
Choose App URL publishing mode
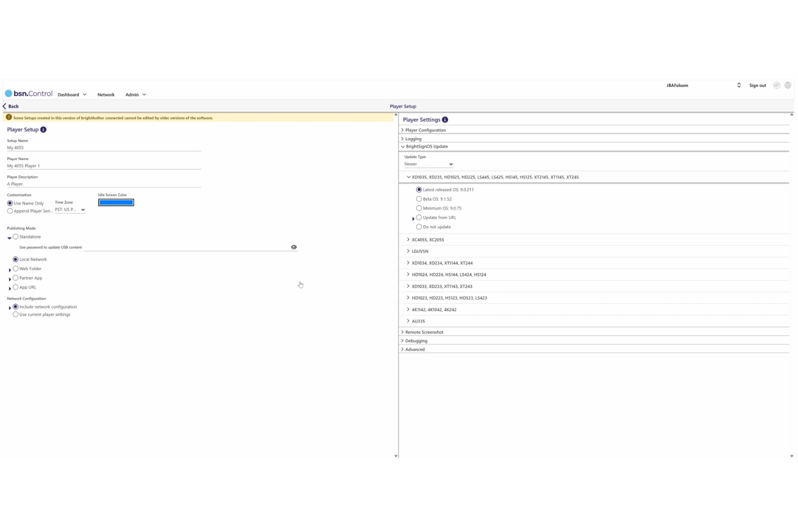(16, 287)
